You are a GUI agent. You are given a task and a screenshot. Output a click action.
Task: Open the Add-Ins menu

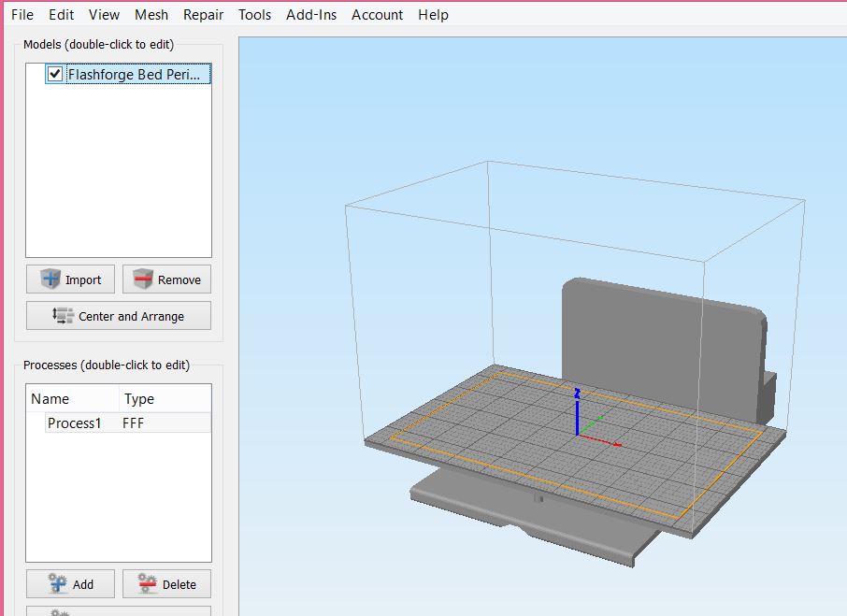pyautogui.click(x=311, y=15)
